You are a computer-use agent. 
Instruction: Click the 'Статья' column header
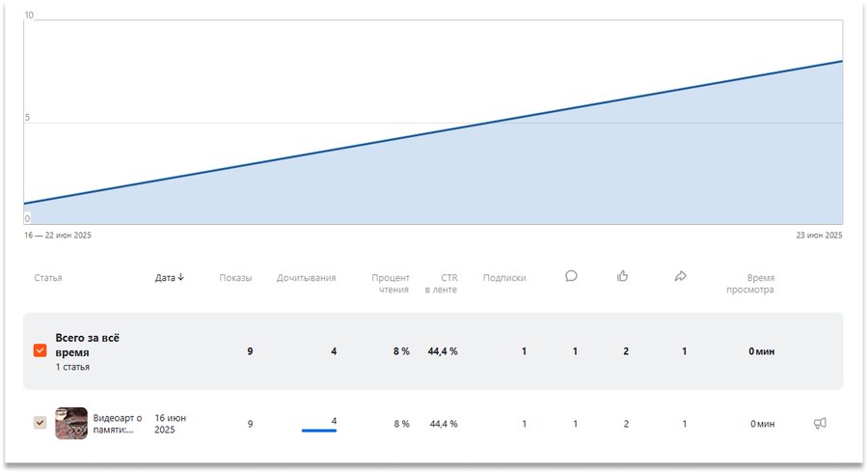pyautogui.click(x=48, y=277)
